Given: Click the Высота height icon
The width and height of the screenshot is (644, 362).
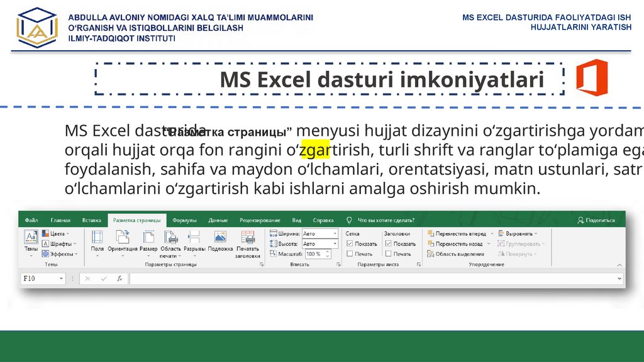Looking at the screenshot, I should pyautogui.click(x=273, y=244).
